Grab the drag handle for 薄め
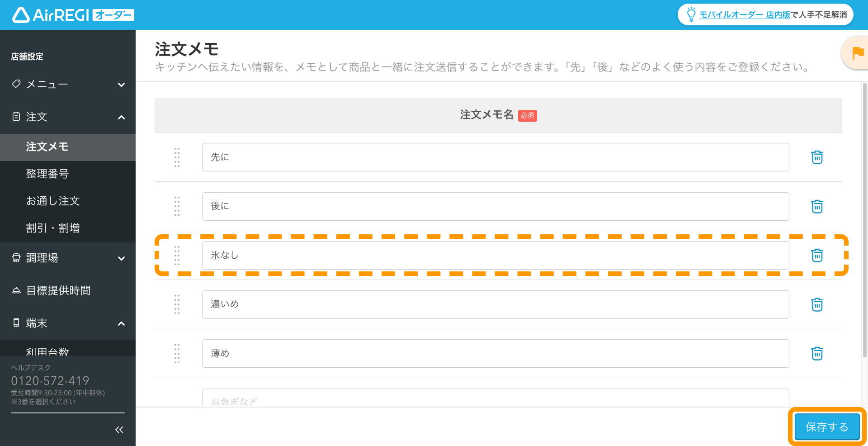This screenshot has width=868, height=446. [177, 353]
